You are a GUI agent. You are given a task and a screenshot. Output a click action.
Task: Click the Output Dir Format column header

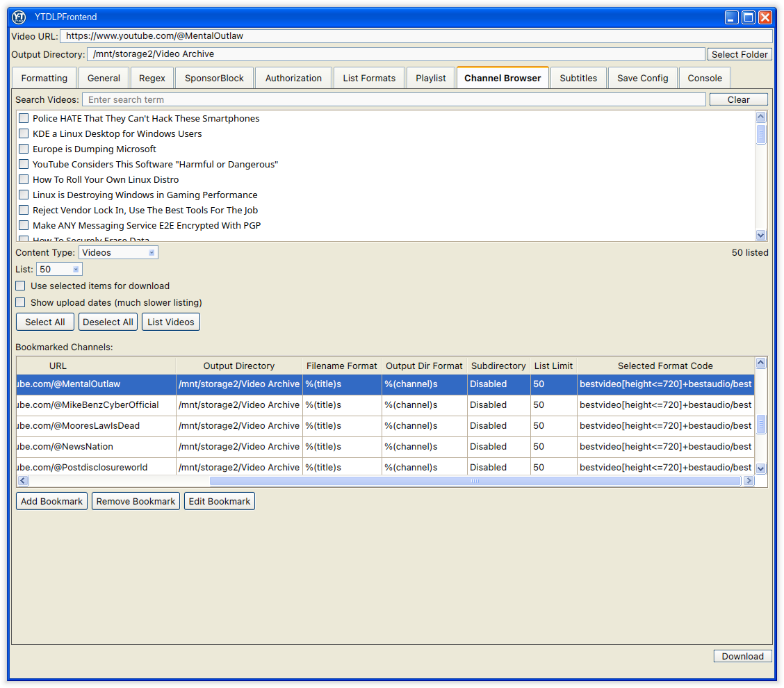point(424,366)
